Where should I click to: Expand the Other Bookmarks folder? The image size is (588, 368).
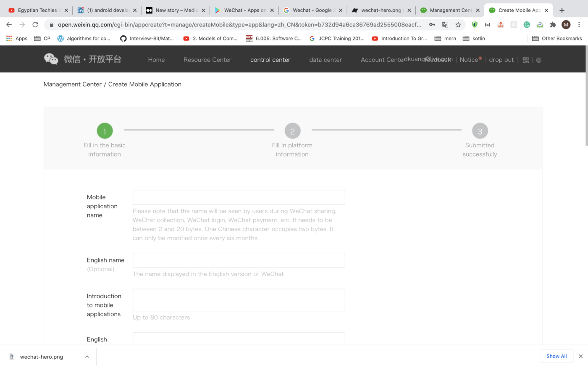[x=557, y=38]
